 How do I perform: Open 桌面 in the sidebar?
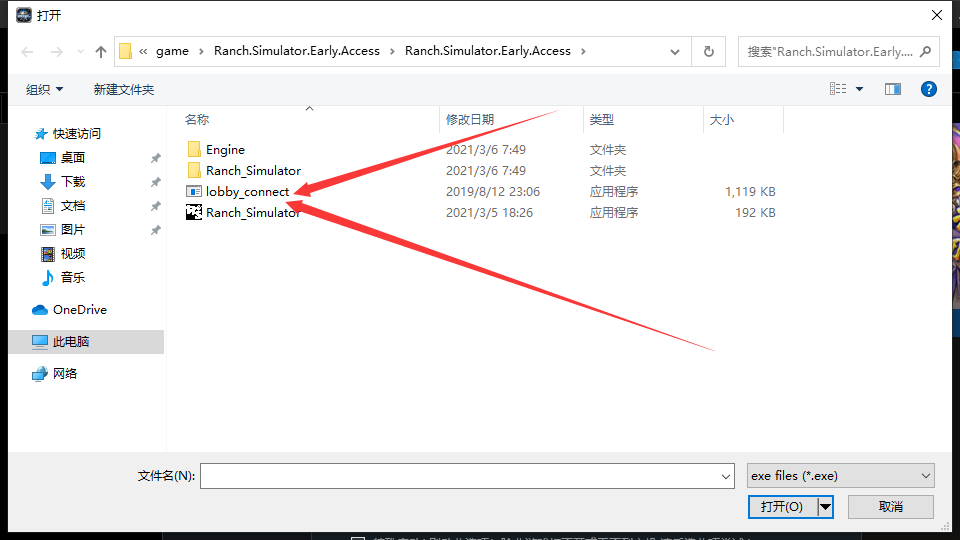coord(73,157)
